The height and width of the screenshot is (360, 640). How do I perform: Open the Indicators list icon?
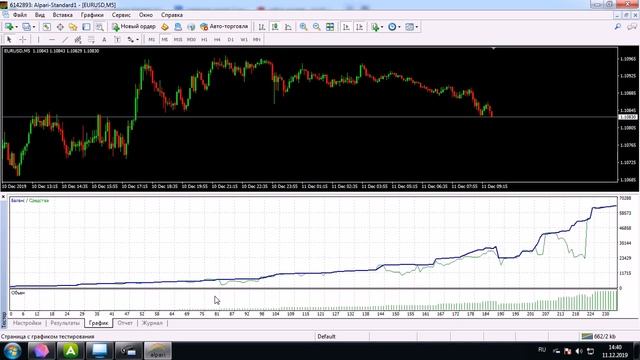click(x=375, y=27)
